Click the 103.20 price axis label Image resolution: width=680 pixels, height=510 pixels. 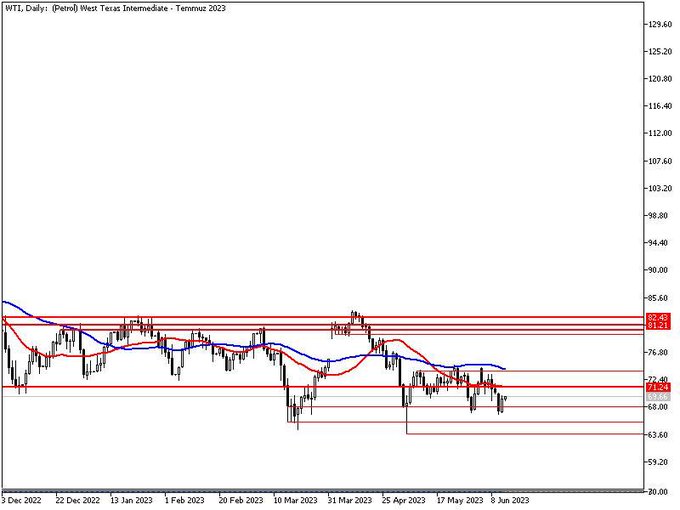(660, 189)
